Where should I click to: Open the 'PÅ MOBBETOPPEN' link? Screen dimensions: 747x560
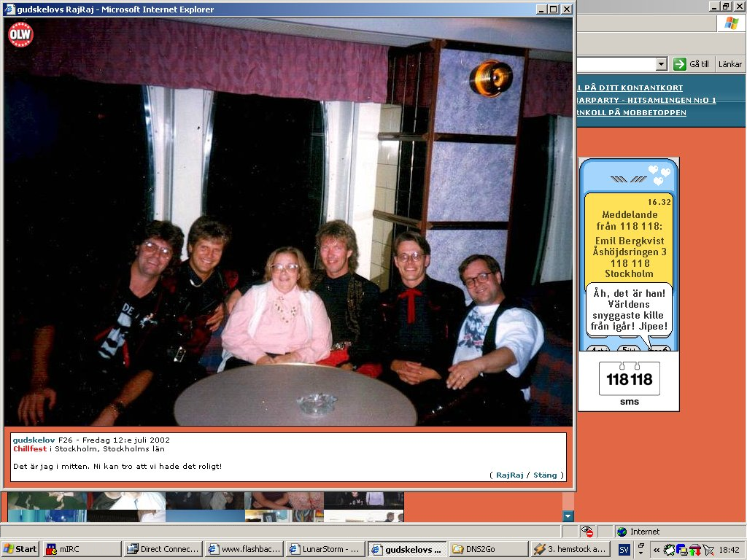632,112
